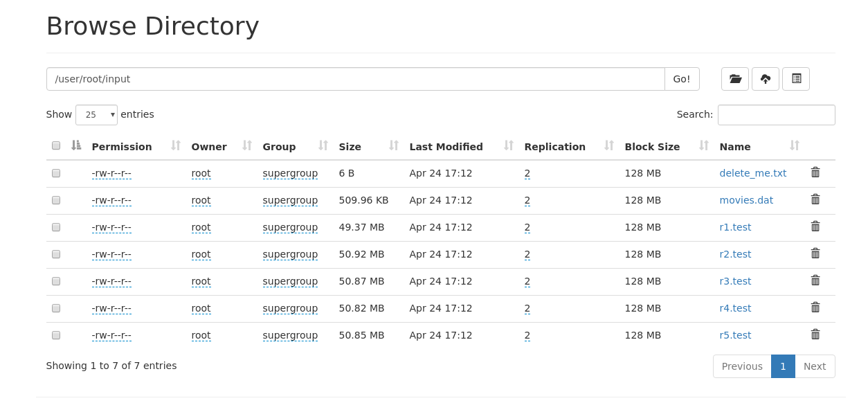This screenshot has height=403, width=868.
Task: Sort by Block Size column arrows
Action: (x=704, y=145)
